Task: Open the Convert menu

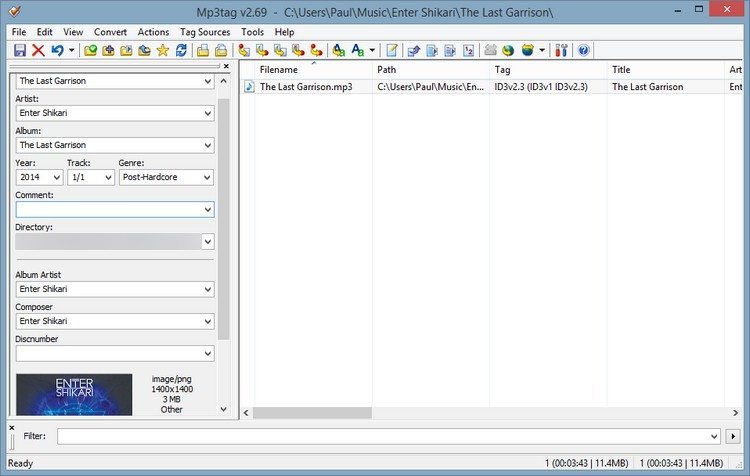Action: [x=110, y=32]
